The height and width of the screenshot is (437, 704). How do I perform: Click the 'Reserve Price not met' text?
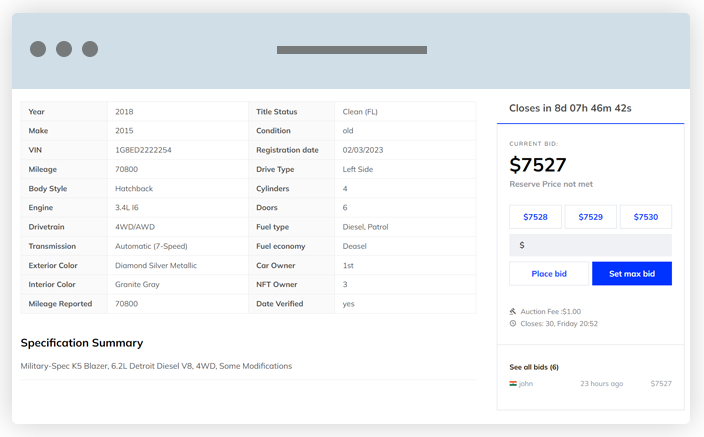[x=551, y=184]
